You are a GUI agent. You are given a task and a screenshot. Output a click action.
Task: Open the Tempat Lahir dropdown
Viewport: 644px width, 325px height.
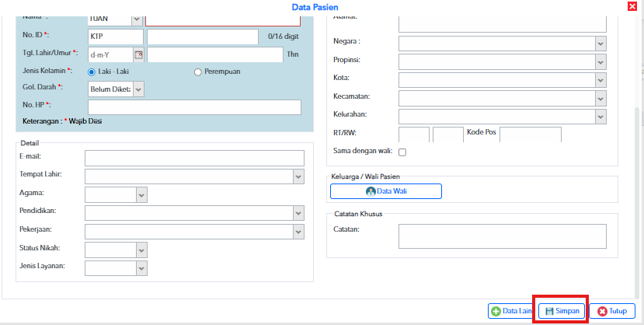(x=299, y=176)
